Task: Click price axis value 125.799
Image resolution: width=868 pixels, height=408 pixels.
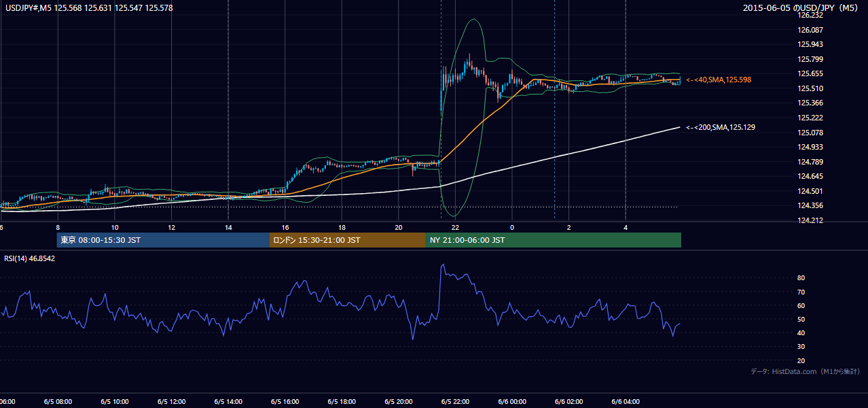Action: (811, 59)
